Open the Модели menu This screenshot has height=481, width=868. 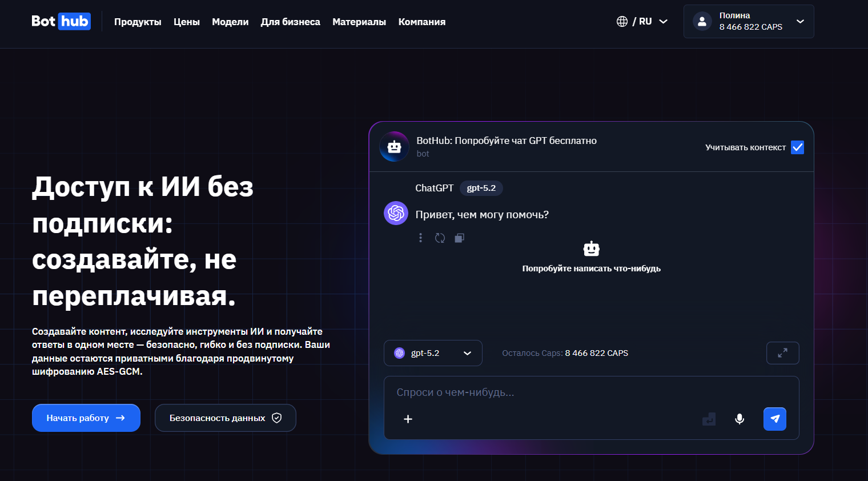230,22
